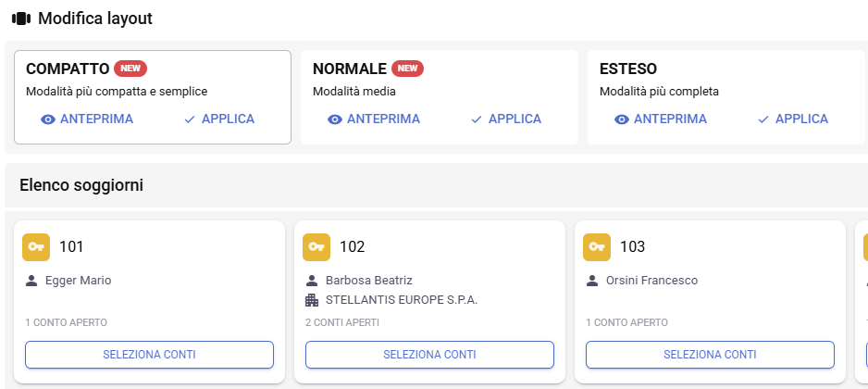Click the NEW badge on NORMALE layout

coord(408,69)
